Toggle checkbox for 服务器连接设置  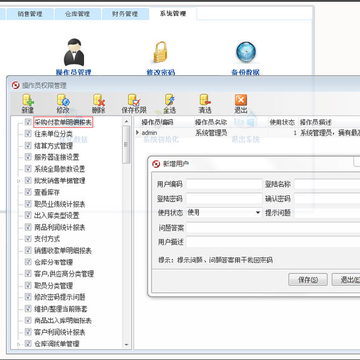[28, 157]
